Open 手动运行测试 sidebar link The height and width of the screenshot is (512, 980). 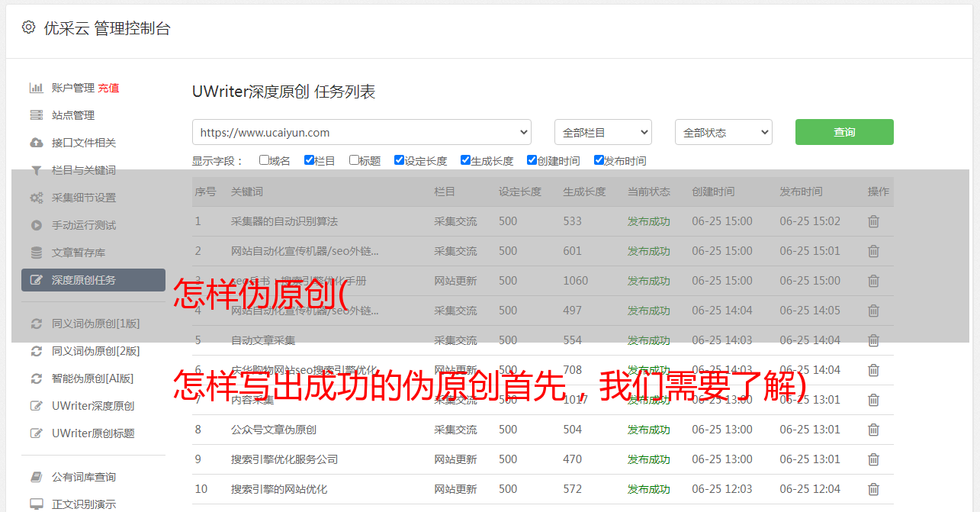pyautogui.click(x=84, y=225)
